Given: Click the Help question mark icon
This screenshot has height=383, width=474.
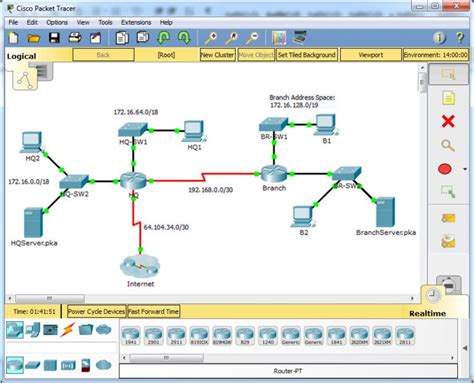Looking at the screenshot, I should (x=460, y=38).
